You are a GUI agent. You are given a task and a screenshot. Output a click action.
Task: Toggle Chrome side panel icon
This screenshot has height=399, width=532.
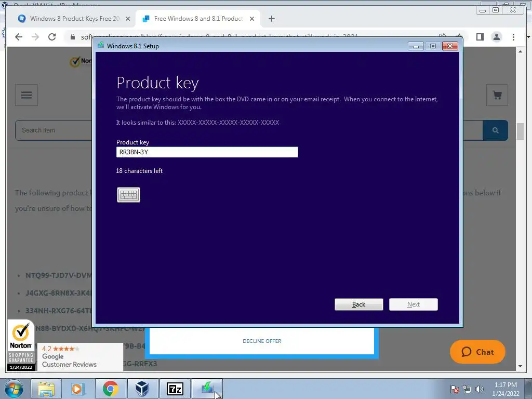pos(480,37)
